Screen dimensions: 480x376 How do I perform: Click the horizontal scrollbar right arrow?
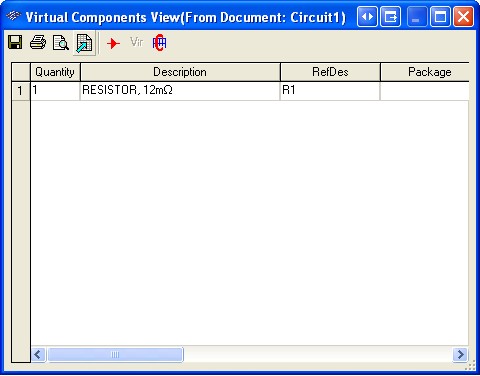click(x=461, y=354)
